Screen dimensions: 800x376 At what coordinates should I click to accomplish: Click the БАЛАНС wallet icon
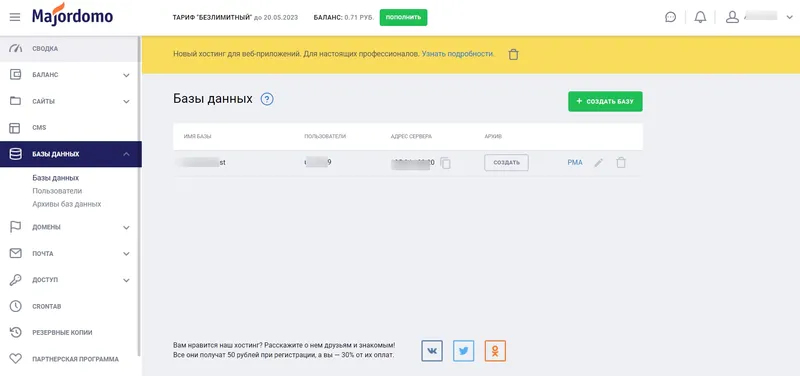tap(16, 75)
